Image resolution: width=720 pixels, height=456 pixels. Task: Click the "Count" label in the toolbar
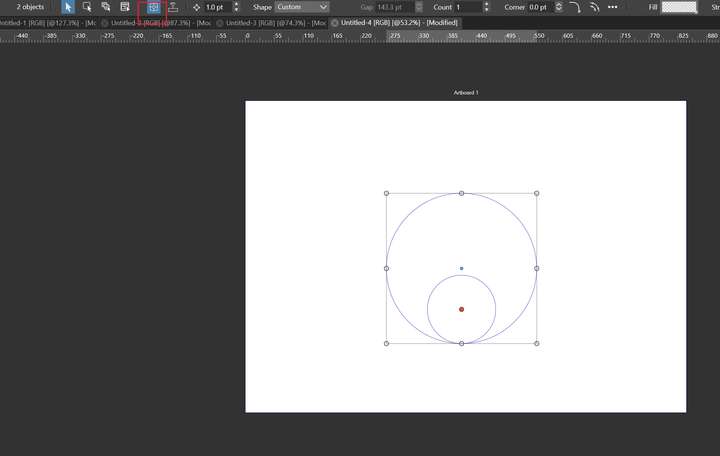click(x=443, y=7)
